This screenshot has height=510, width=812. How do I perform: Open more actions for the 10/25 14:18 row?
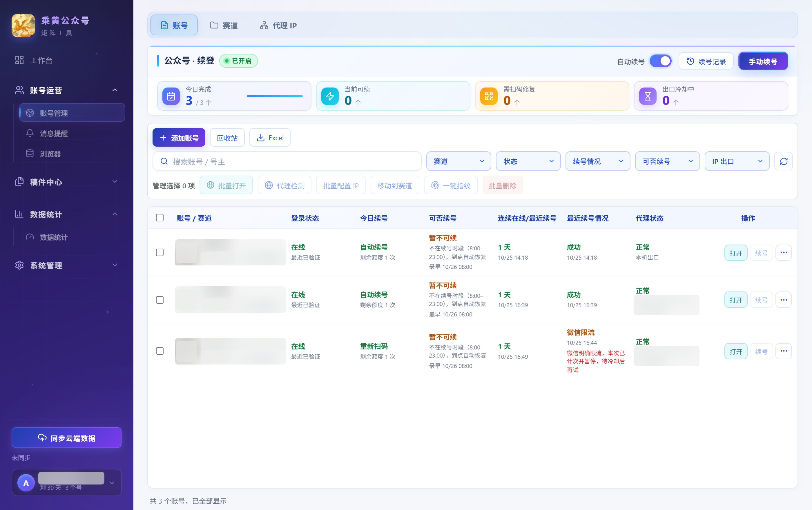click(x=784, y=253)
